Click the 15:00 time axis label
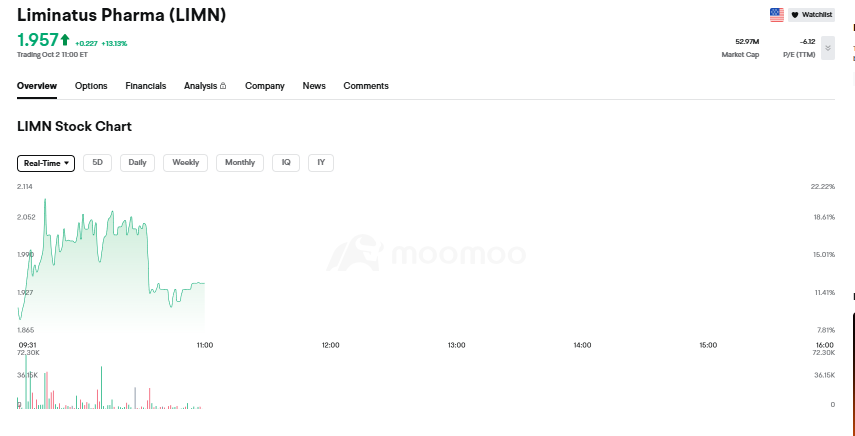 click(x=708, y=345)
